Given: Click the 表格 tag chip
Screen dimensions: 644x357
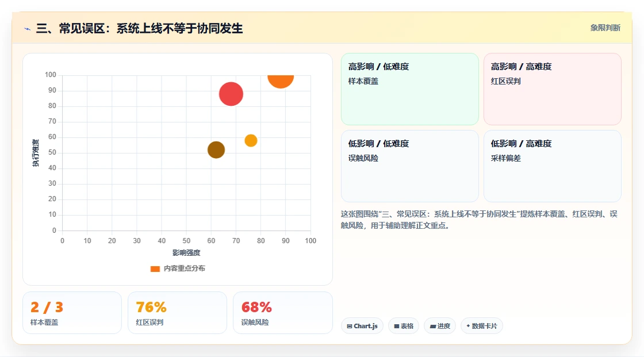Looking at the screenshot, I should 404,326.
